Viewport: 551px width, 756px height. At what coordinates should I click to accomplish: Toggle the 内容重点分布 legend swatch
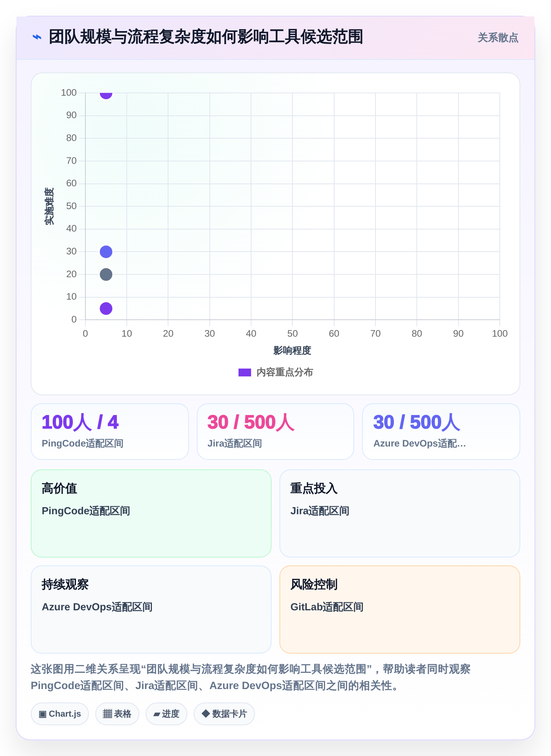(x=245, y=372)
